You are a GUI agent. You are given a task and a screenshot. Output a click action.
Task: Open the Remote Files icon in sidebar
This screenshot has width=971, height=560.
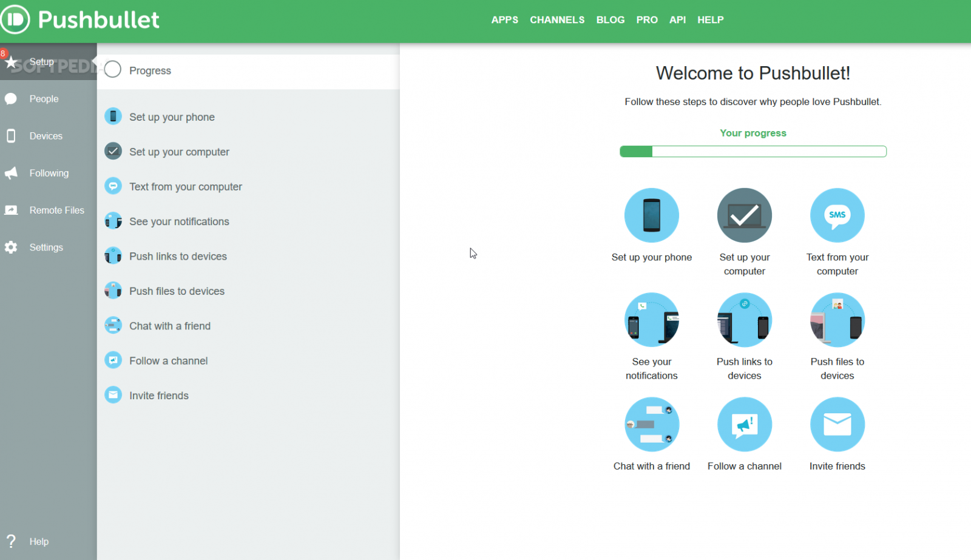coord(11,210)
